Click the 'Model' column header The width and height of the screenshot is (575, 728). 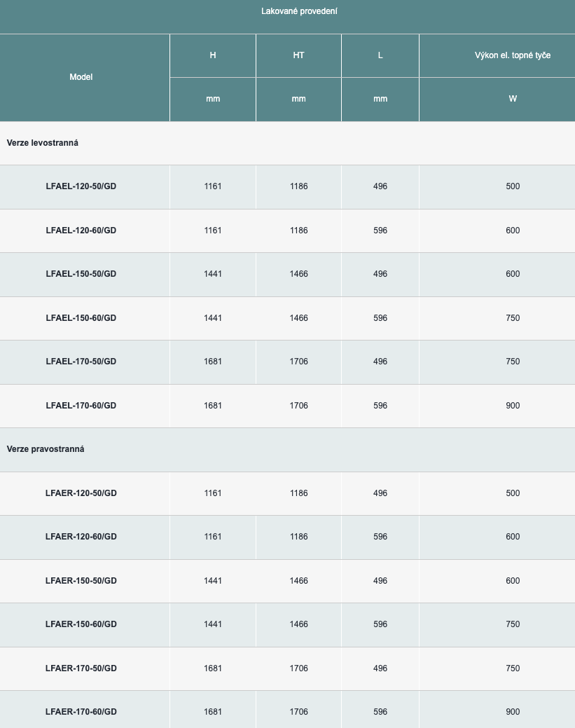81,77
